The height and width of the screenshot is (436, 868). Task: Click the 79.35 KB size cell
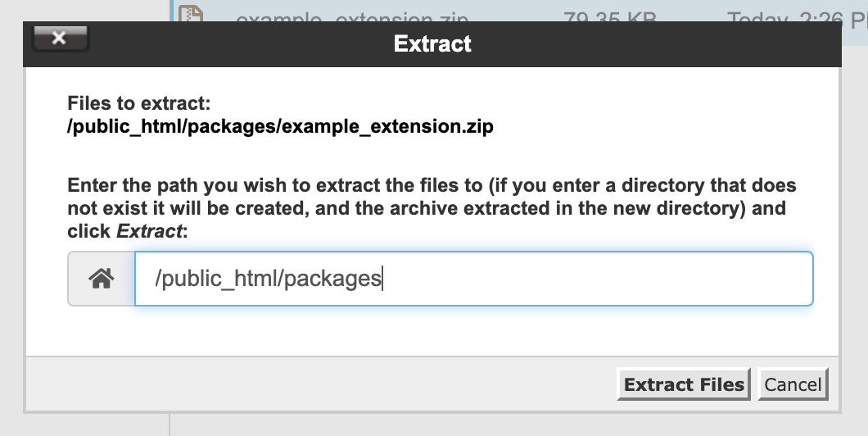(609, 16)
